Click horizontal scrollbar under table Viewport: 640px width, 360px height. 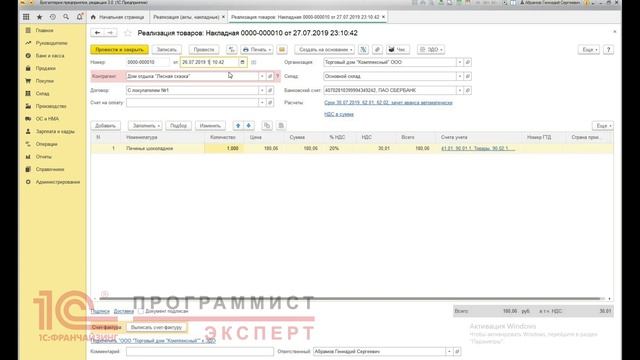(x=350, y=299)
